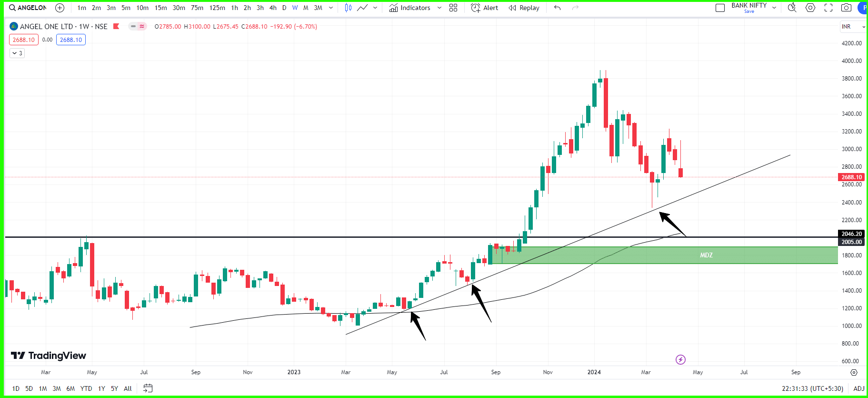Open time axis settings gear icon
The image size is (868, 398).
click(x=854, y=372)
